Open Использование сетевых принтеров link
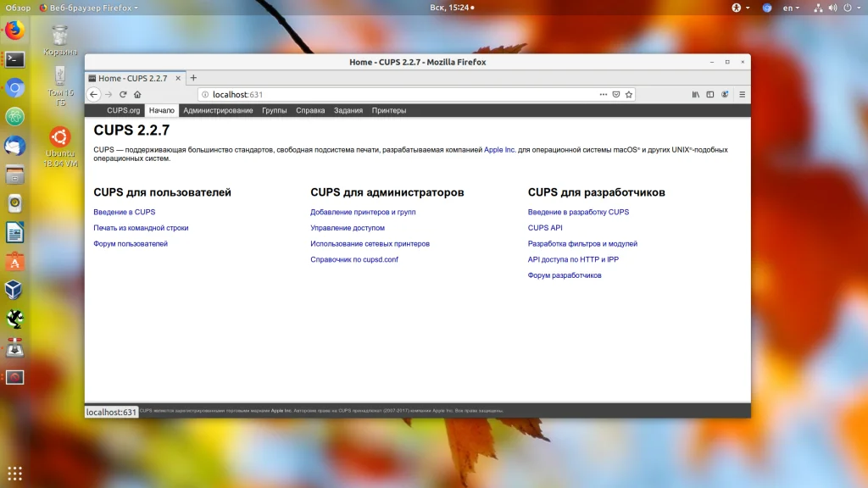Viewport: 868px width, 488px height. tap(370, 243)
